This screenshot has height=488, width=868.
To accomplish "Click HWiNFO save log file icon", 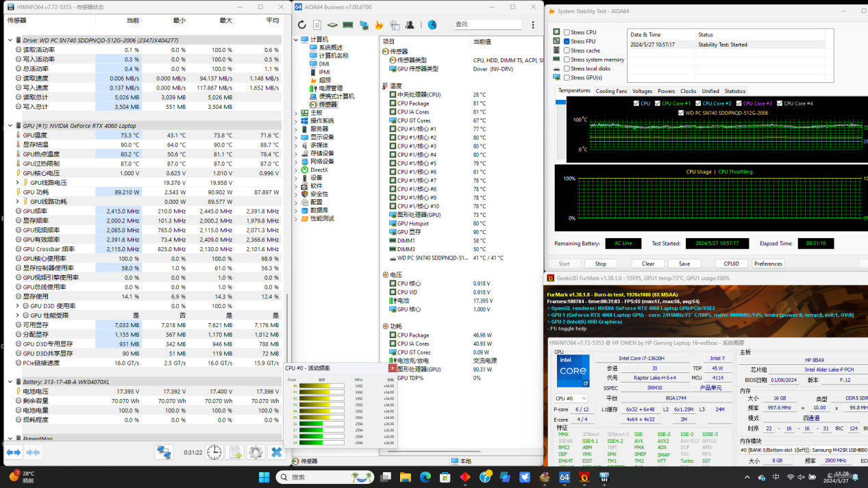I will coord(235,452).
